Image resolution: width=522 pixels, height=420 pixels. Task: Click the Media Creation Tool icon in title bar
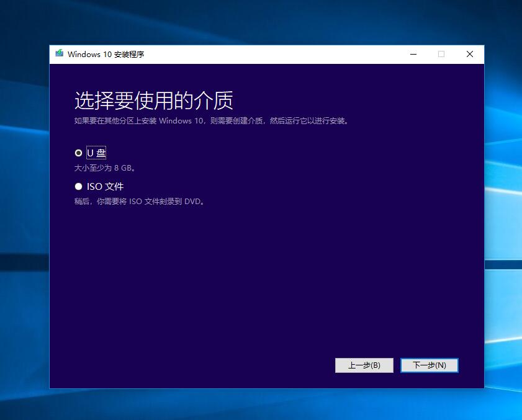[60, 54]
